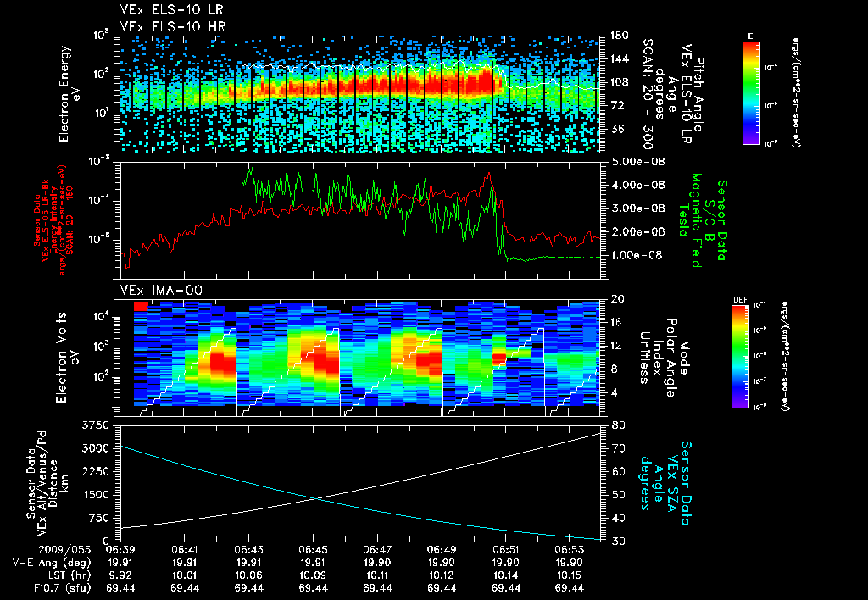Image resolution: width=868 pixels, height=600 pixels.
Task: Click the pitch angle tick '144'
Action: tap(619, 58)
